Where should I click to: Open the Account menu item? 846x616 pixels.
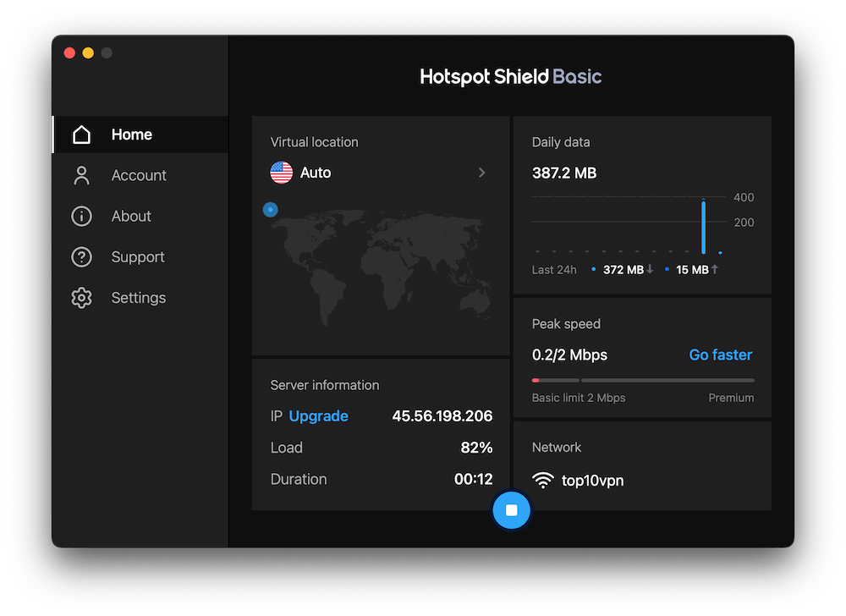[x=140, y=175]
